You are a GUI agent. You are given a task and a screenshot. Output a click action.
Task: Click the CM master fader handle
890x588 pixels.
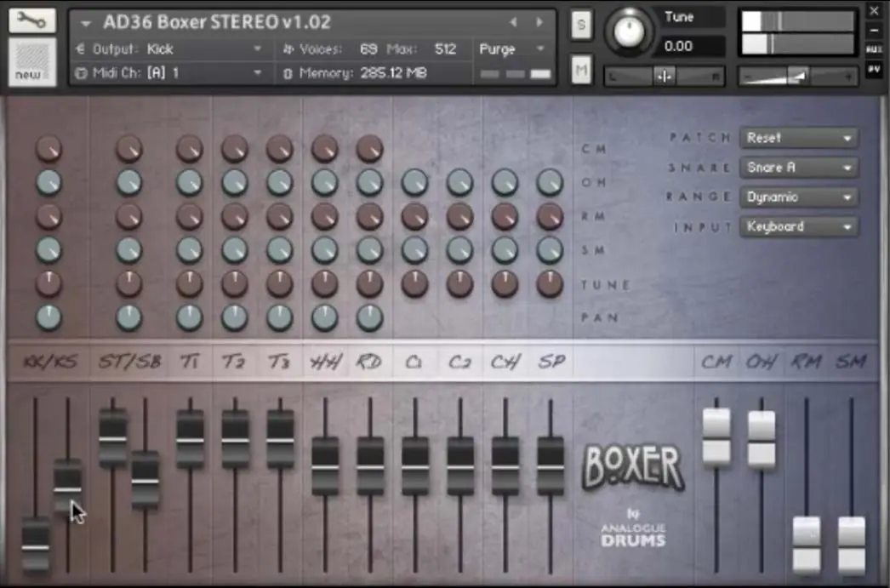(x=716, y=437)
